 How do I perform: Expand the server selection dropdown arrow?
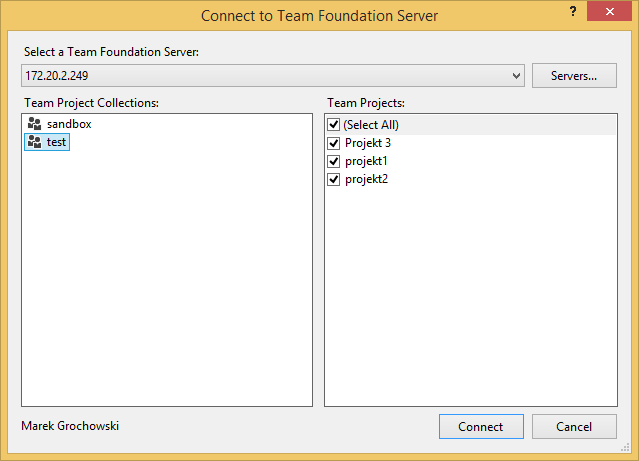coord(516,75)
